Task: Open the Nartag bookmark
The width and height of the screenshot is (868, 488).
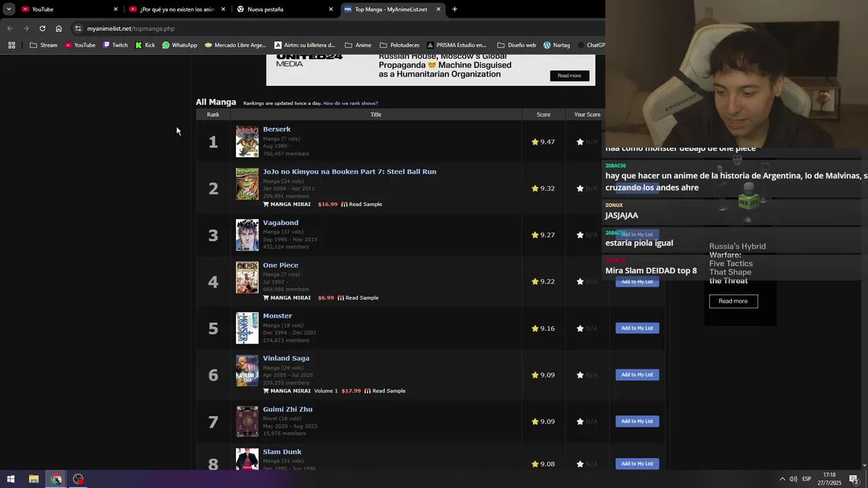Action: coord(556,45)
